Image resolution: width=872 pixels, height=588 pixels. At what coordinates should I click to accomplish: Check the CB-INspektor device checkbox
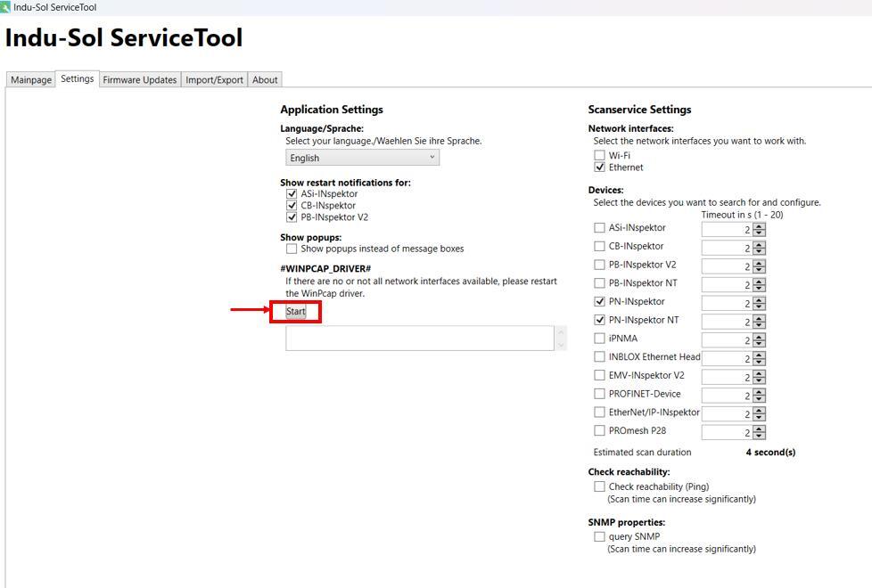coord(599,246)
